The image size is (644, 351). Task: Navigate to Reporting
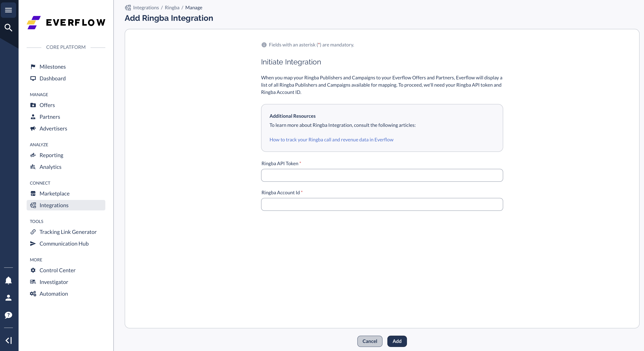(x=51, y=155)
